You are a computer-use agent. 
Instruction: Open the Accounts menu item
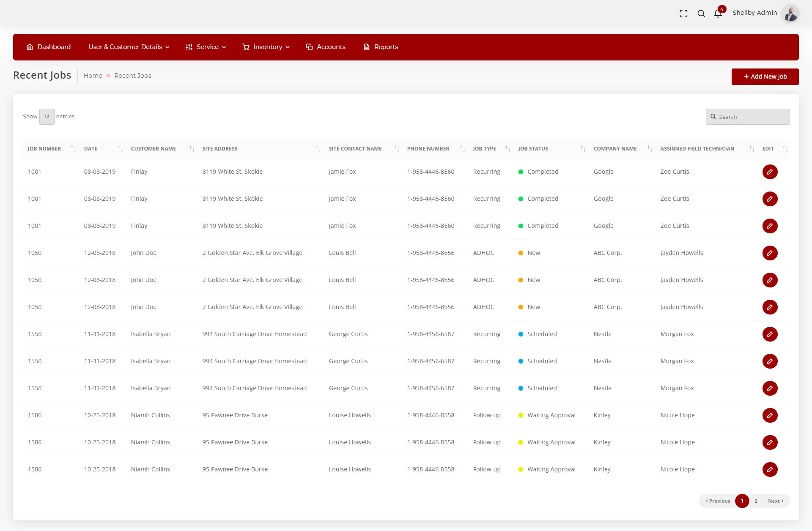pyautogui.click(x=326, y=47)
